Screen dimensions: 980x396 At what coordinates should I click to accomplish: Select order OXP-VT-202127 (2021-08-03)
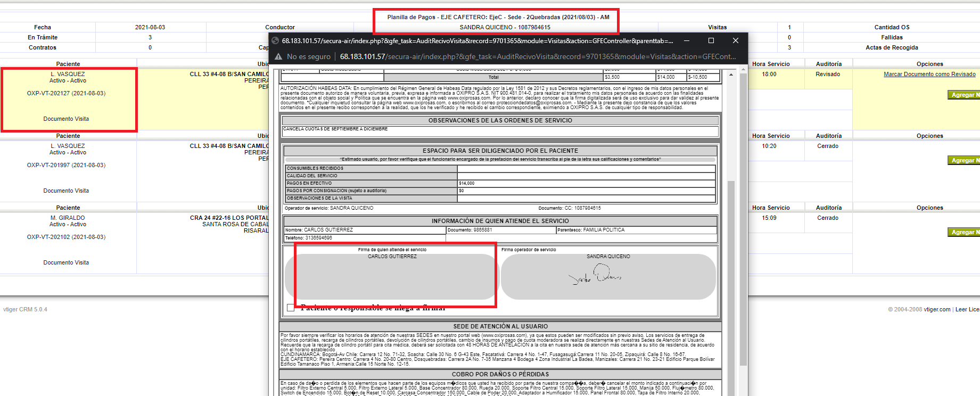[66, 93]
